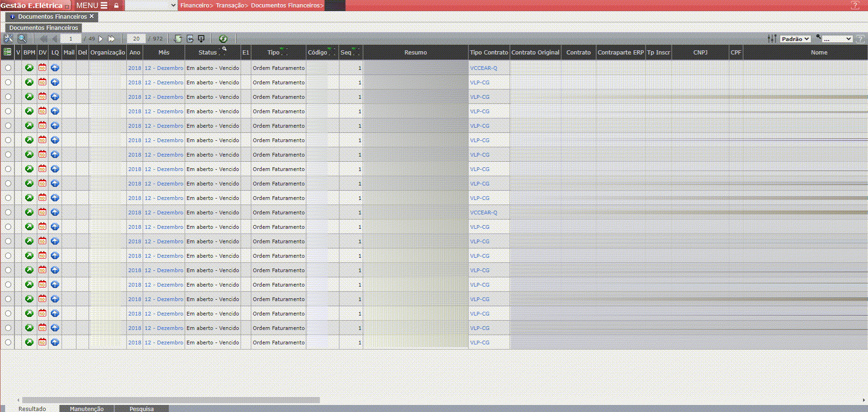Switch to the Pesquisa tab
868x412 pixels.
[141, 409]
